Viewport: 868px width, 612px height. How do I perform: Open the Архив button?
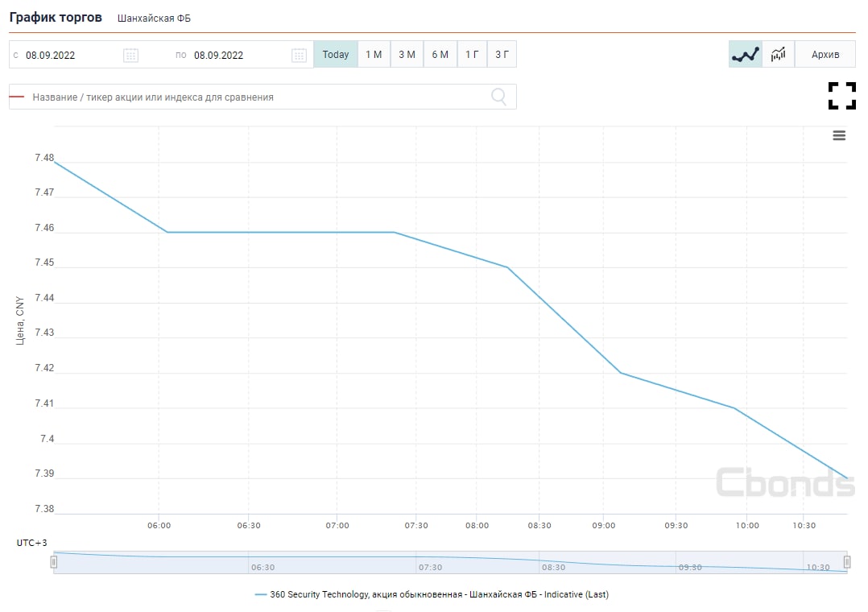825,54
